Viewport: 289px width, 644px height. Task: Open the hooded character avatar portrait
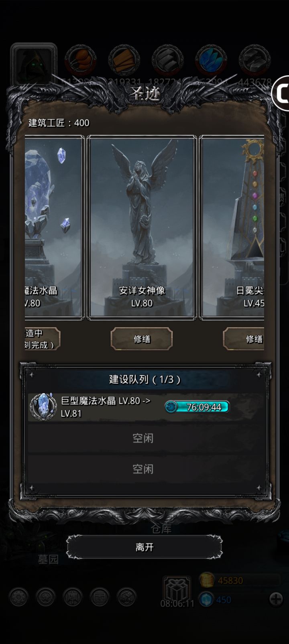pos(33,63)
